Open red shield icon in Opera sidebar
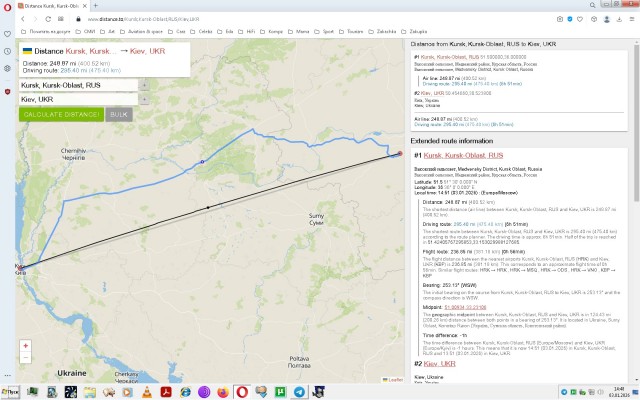Screen dimensions: 640x400 pos(7,92)
